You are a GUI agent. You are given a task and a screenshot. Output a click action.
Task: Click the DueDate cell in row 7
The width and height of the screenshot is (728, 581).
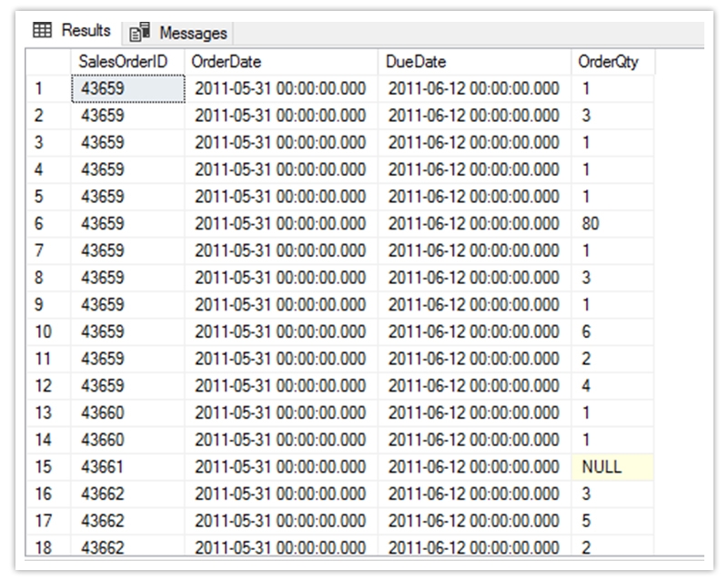474,250
